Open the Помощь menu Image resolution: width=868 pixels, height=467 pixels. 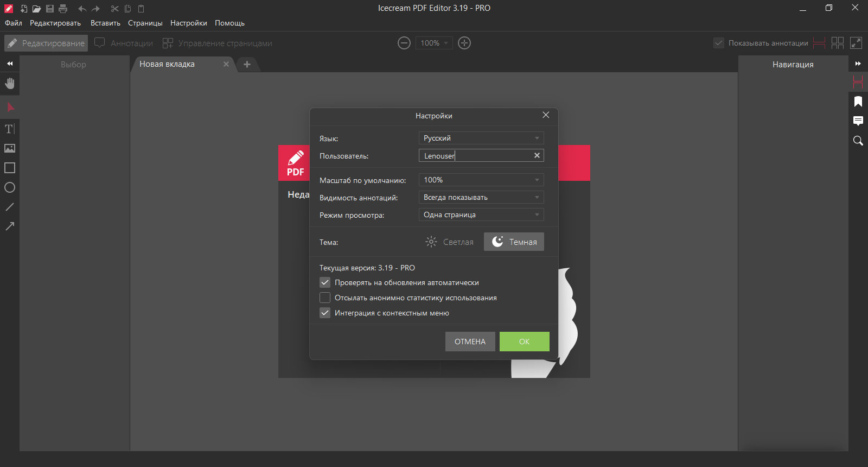229,23
